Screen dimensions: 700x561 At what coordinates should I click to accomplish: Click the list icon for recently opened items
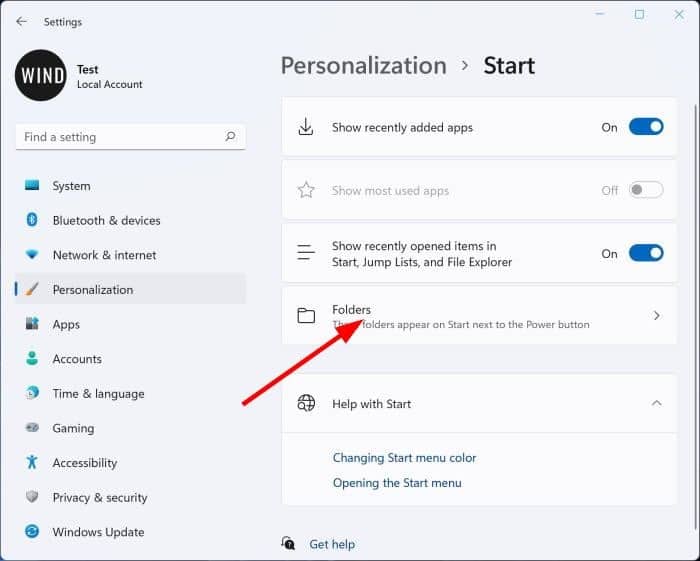306,253
